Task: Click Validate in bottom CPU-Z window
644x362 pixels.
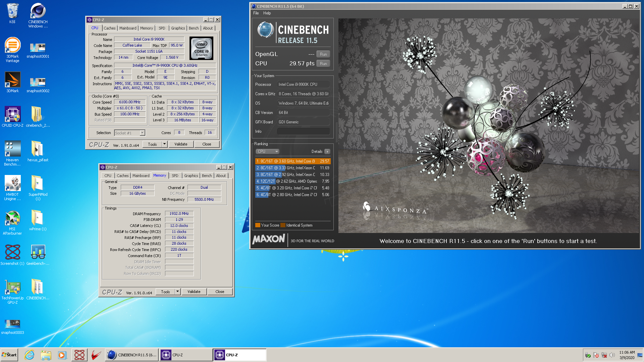Action: point(194,292)
